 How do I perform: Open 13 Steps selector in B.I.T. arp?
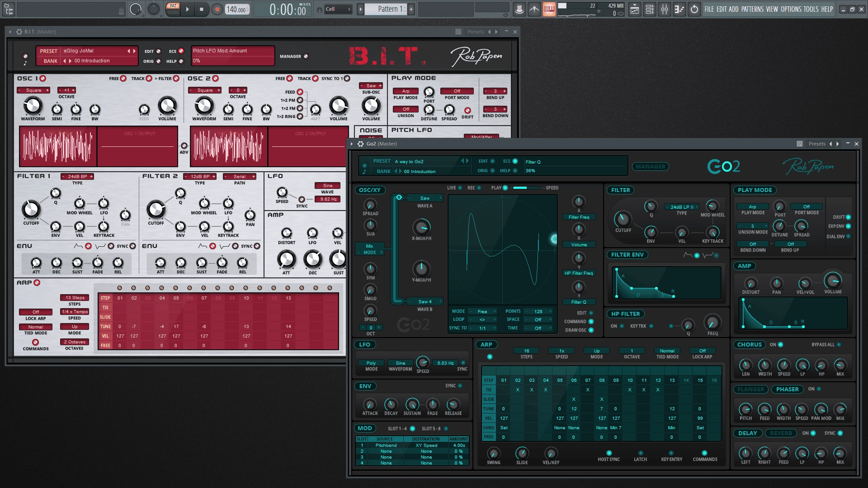(75, 298)
